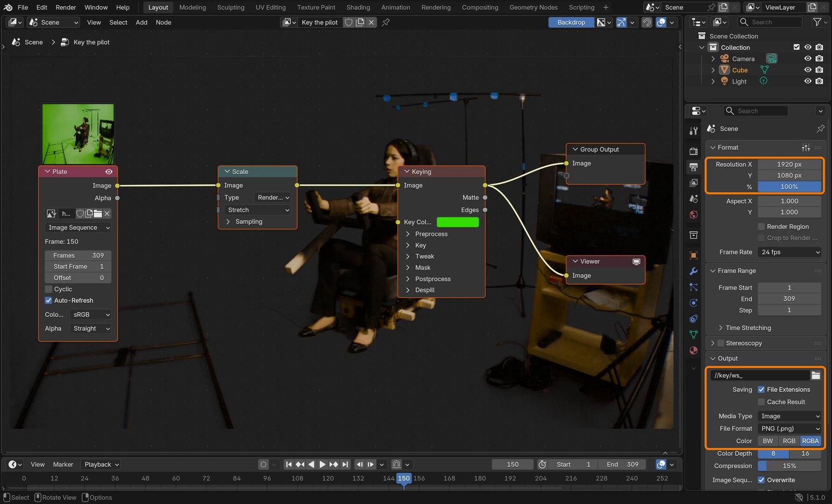Image resolution: width=832 pixels, height=504 pixels.
Task: Play the animation forward
Action: click(x=322, y=465)
